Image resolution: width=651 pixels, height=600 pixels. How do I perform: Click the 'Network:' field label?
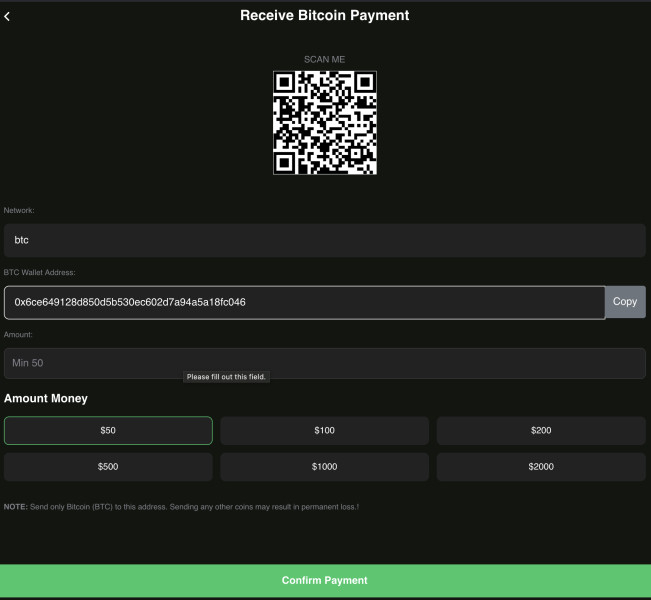19,211
